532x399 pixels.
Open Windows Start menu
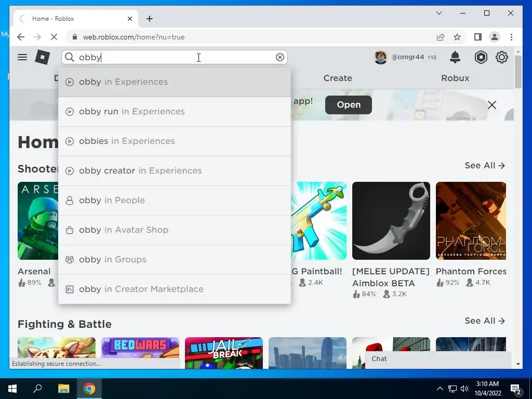click(12, 389)
